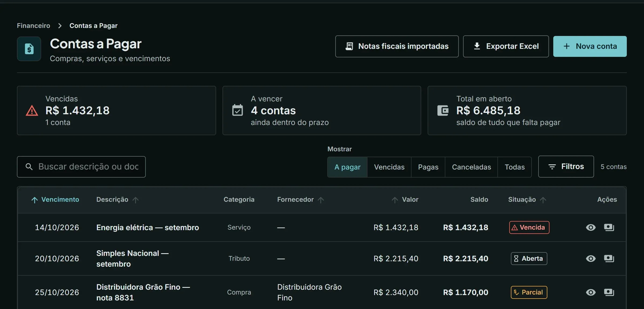Click the '5 contas' count label

coord(613,167)
